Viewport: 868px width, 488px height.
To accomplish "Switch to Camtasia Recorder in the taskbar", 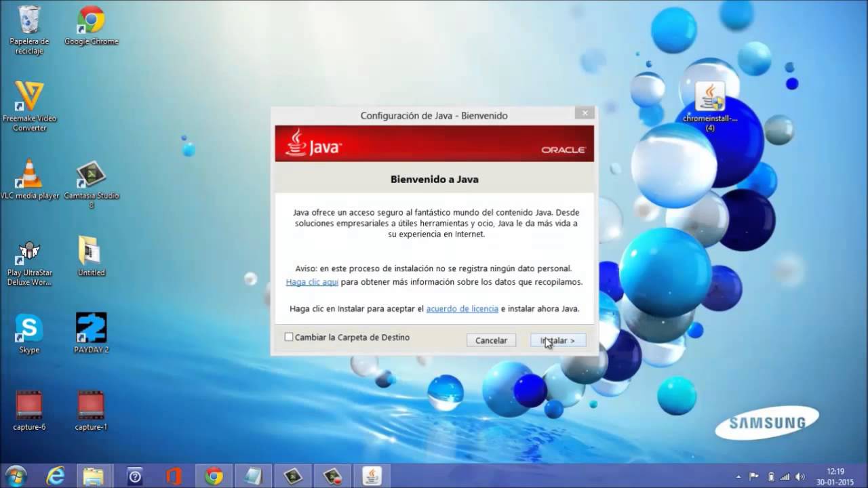I will click(x=332, y=476).
